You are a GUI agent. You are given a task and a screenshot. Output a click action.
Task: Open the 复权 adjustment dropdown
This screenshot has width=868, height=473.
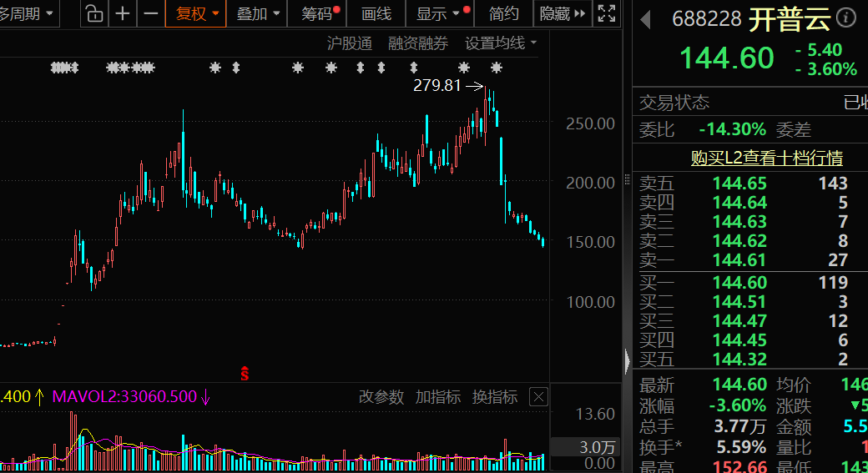click(197, 13)
